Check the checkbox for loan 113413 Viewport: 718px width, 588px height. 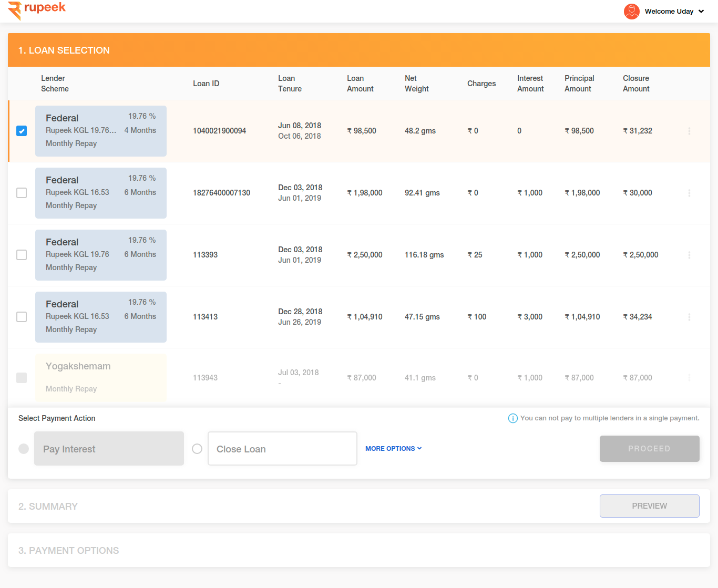pyautogui.click(x=22, y=317)
